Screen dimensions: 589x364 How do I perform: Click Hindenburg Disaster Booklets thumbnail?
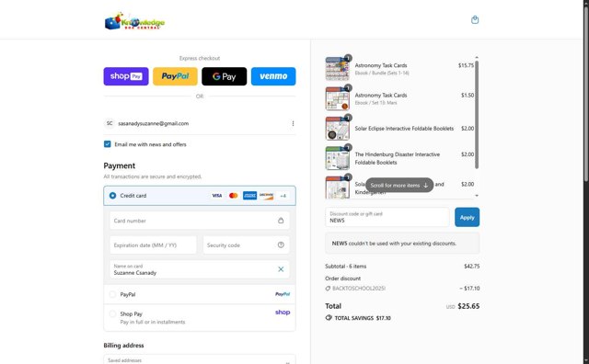pos(337,158)
